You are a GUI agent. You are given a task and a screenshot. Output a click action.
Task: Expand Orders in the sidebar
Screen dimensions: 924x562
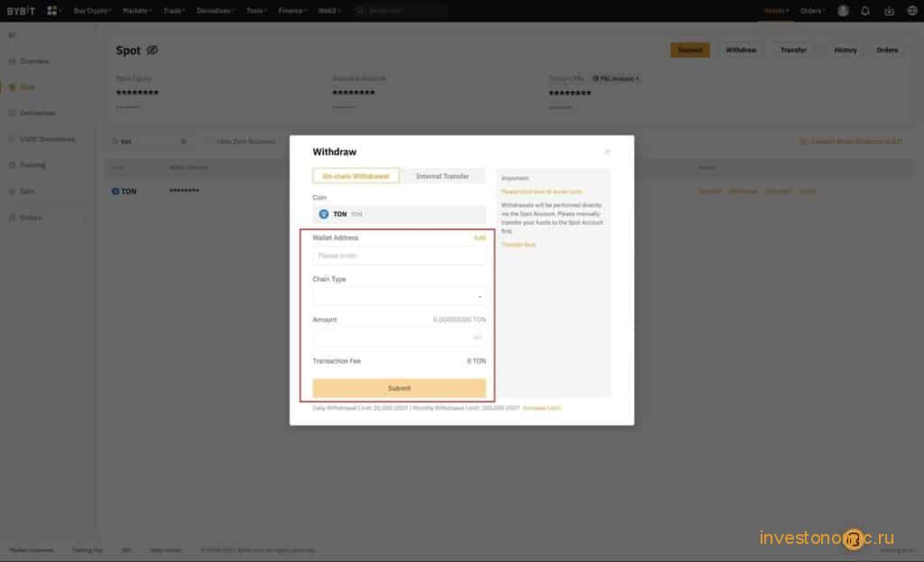click(x=31, y=218)
